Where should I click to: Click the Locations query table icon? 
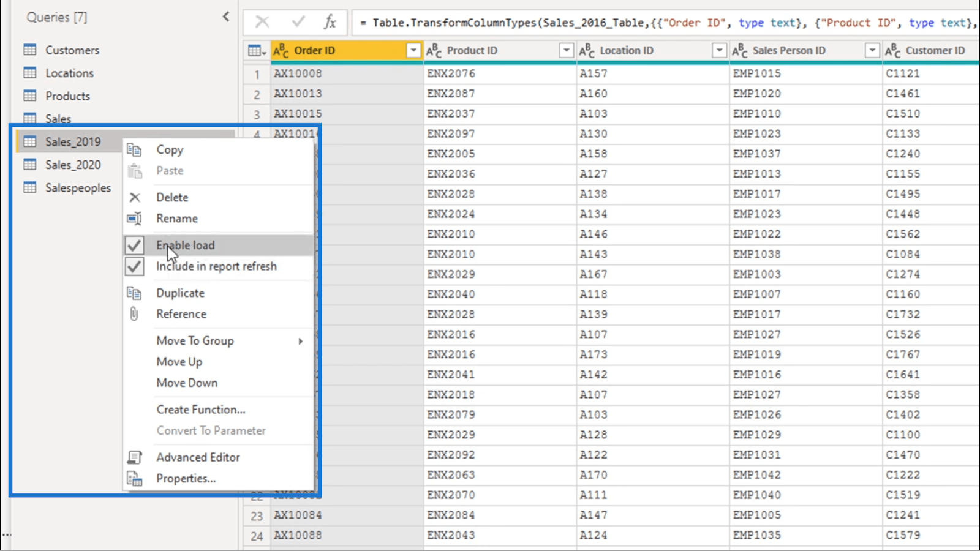click(30, 73)
